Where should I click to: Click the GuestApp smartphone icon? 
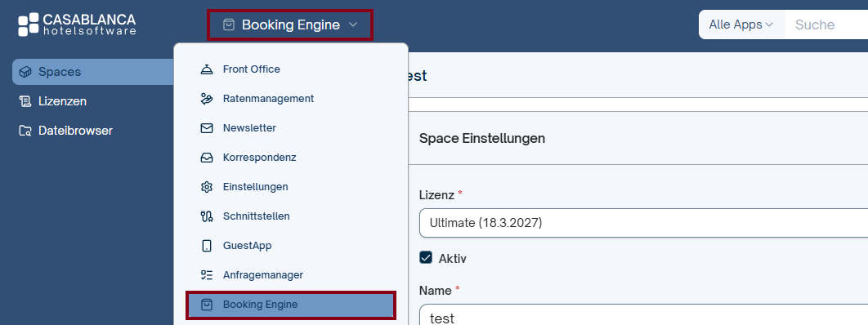pos(207,246)
